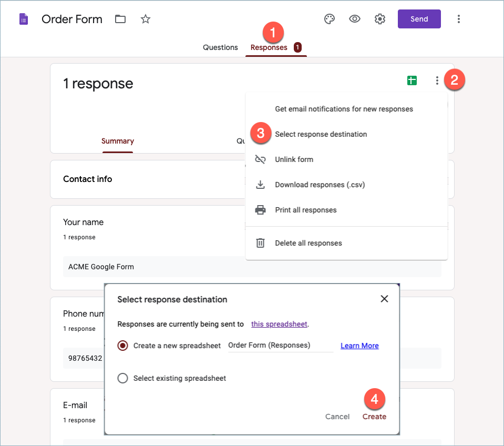
Task: Open the theme customization palette icon
Action: (330, 19)
